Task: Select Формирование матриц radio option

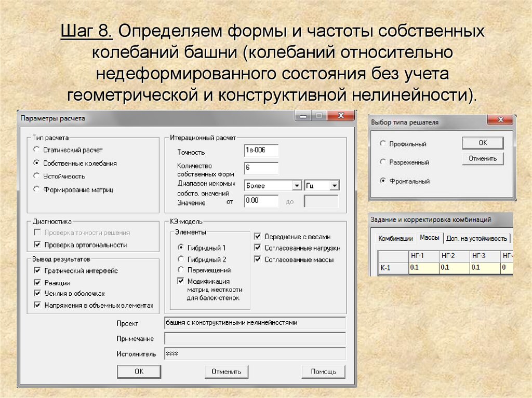Action: coord(37,189)
